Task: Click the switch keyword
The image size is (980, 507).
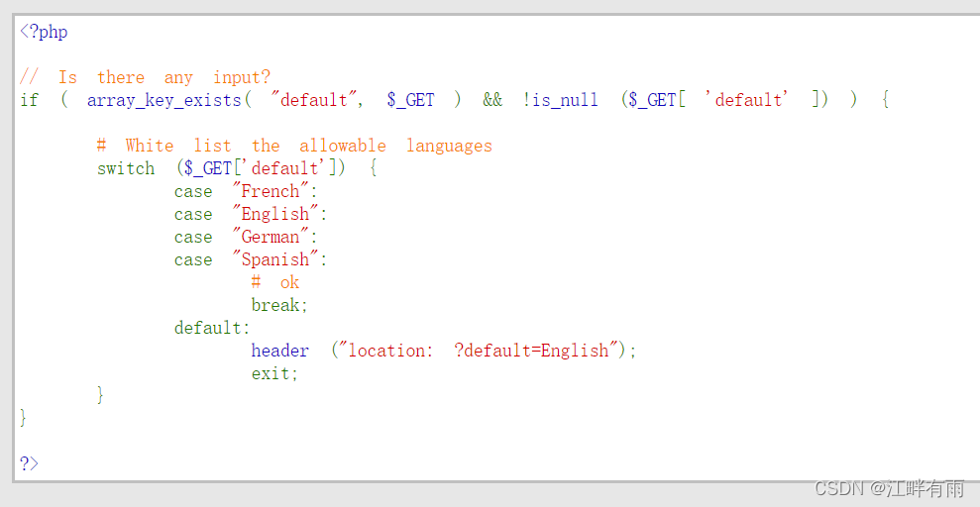Action: click(x=126, y=168)
